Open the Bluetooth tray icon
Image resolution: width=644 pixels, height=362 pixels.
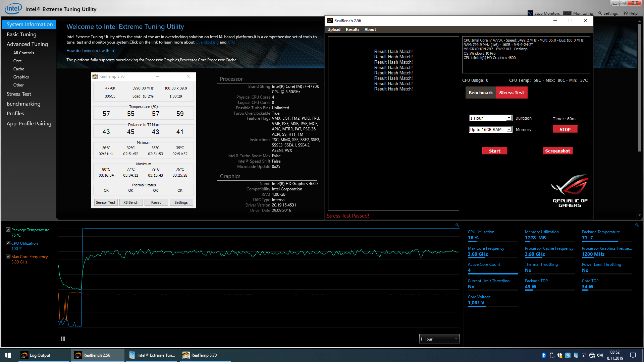543,355
